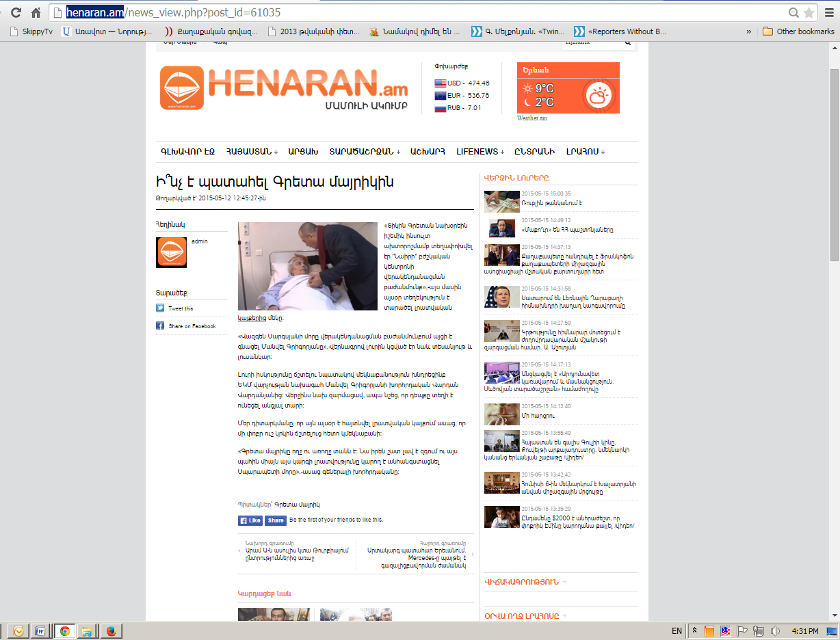This screenshot has width=840, height=640.
Task: Go to the ԱՇԽԱՐՀ menu section
Action: point(428,152)
